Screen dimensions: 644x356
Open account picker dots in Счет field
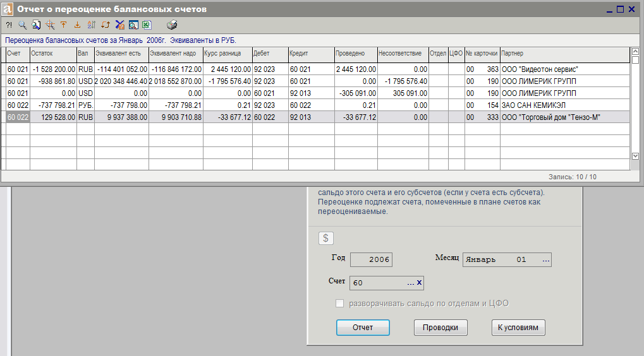click(x=411, y=283)
